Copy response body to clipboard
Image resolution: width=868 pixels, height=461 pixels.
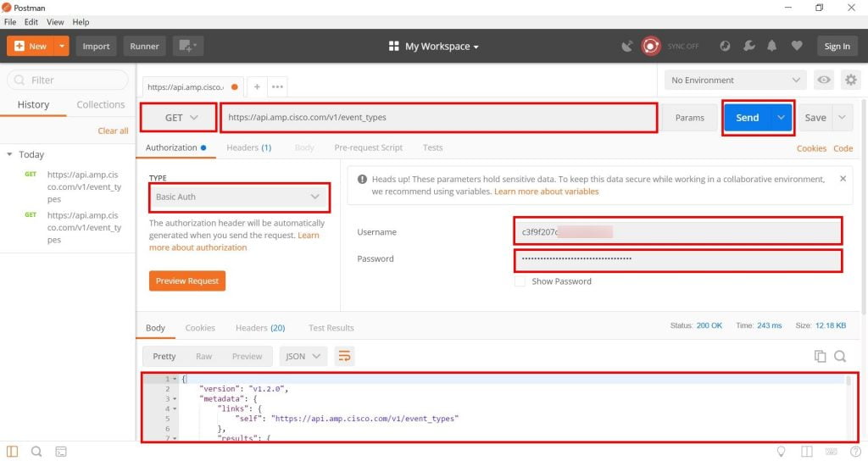click(820, 357)
